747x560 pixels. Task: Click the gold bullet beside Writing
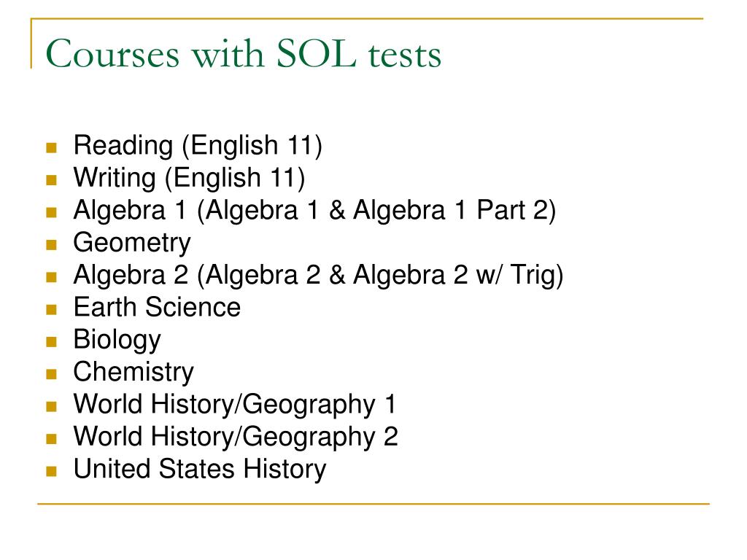click(x=52, y=180)
